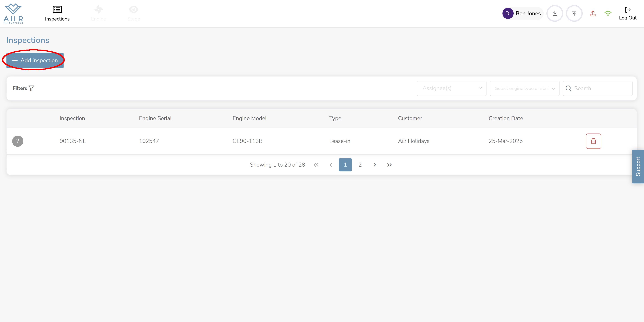The width and height of the screenshot is (644, 322).
Task: Delete inspection 90135-NL with trash icon
Action: pyautogui.click(x=593, y=141)
